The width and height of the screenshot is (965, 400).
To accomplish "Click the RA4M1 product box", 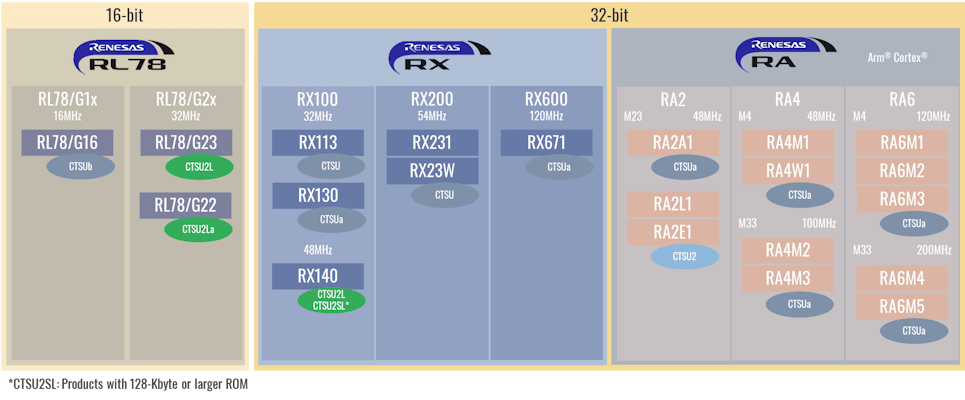I will 788,143.
